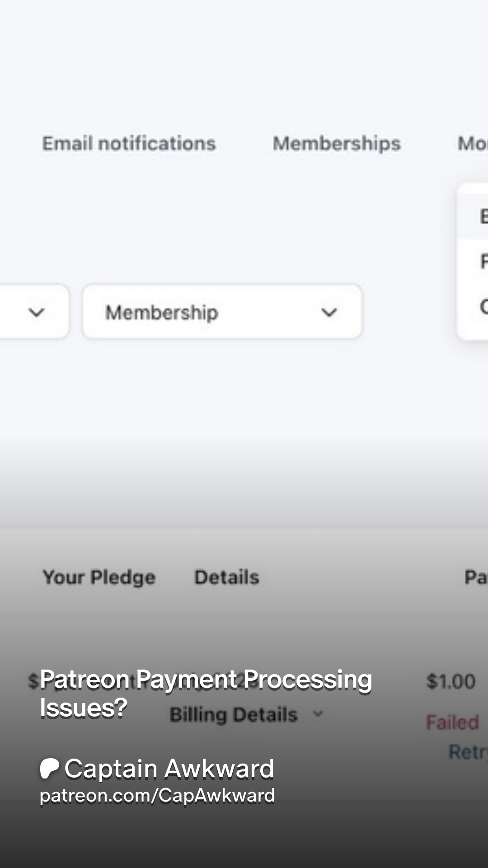Screen dimensions: 488x868
Task: Choose the popup menu item starting with "F"
Action: tap(482, 261)
